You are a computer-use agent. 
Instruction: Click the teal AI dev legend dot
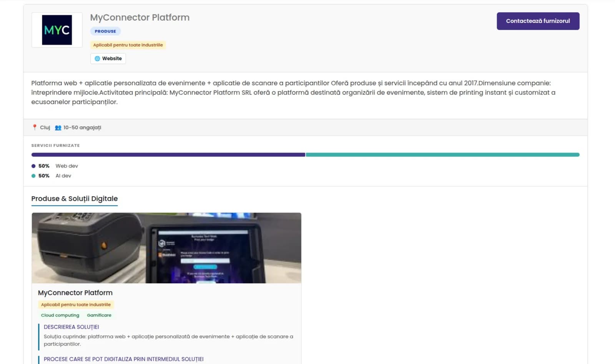(x=33, y=176)
